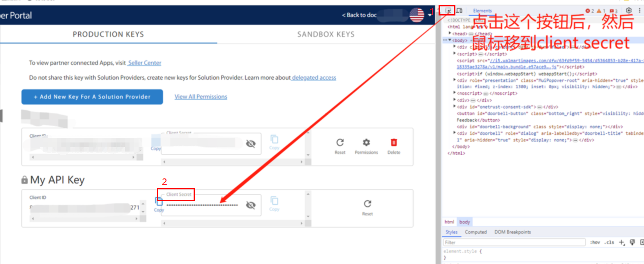Toggle the :hov element state panel
The width and height of the screenshot is (644, 264).
pyautogui.click(x=594, y=243)
